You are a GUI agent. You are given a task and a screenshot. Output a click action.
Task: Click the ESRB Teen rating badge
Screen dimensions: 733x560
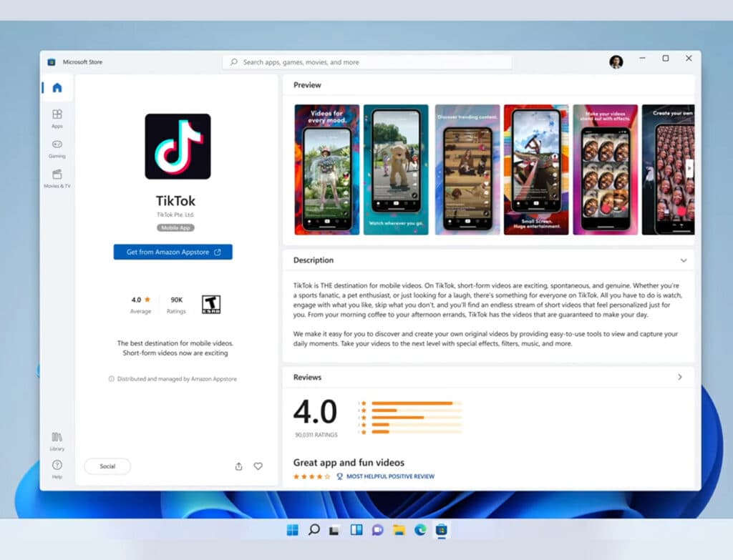211,305
